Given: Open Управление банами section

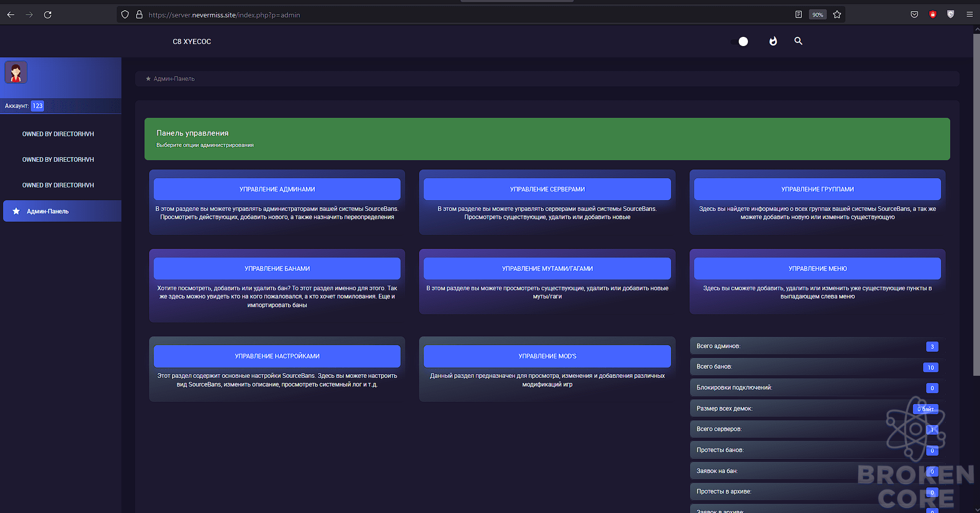Looking at the screenshot, I should [x=277, y=269].
